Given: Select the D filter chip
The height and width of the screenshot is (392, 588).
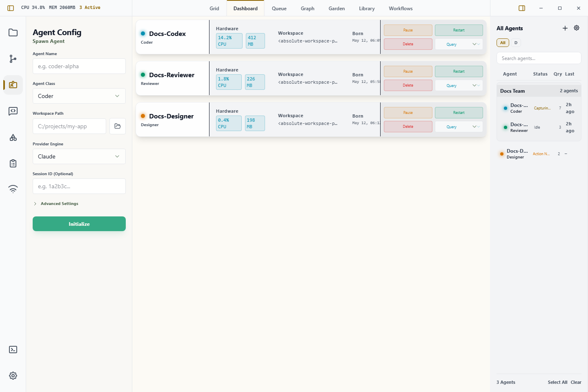Looking at the screenshot, I should tap(516, 43).
